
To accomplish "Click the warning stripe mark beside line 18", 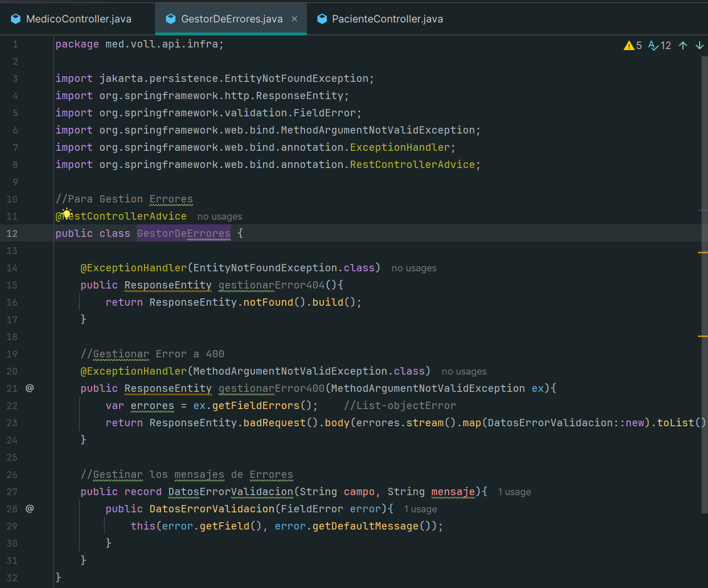I will click(x=703, y=337).
